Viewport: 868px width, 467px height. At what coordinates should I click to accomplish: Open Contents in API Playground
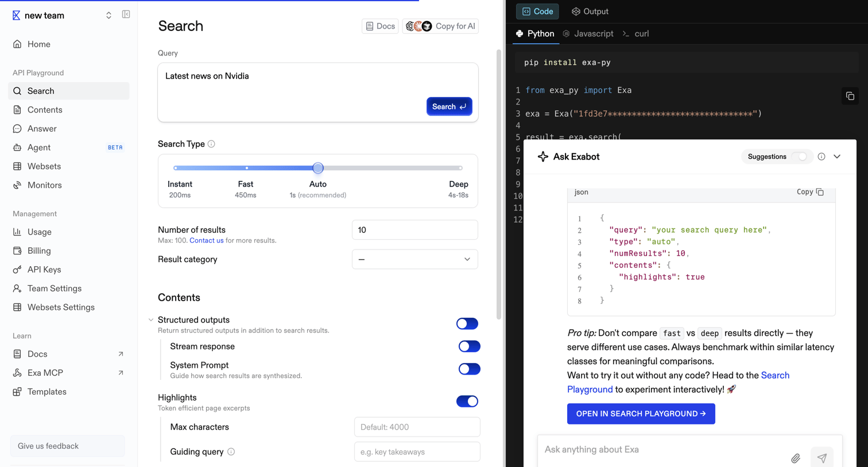(68, 110)
